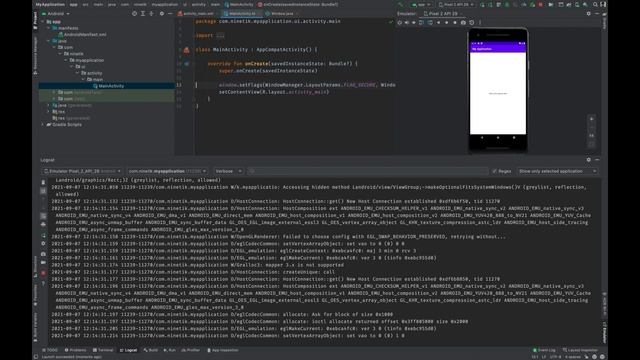Toggle soft-wrap in Logcat sidebar
Image resolution: width=640 pixels, height=360 pixels.
click(x=43, y=216)
